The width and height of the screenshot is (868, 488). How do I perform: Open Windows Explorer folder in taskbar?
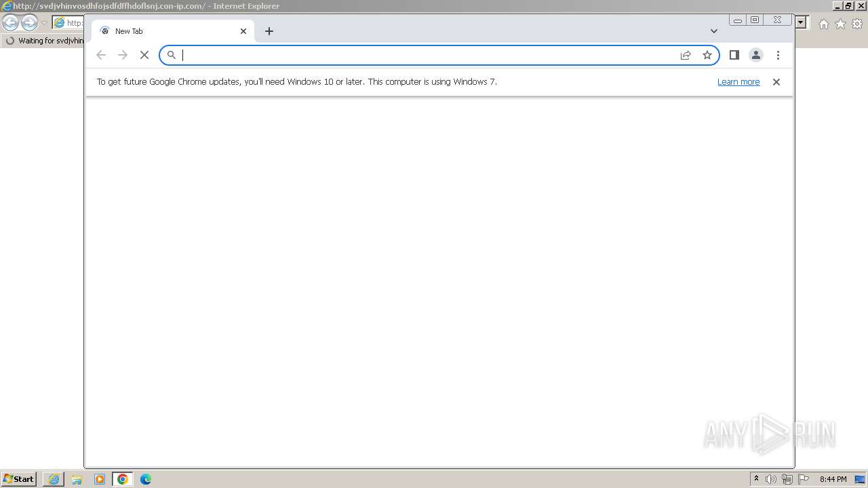tap(77, 479)
